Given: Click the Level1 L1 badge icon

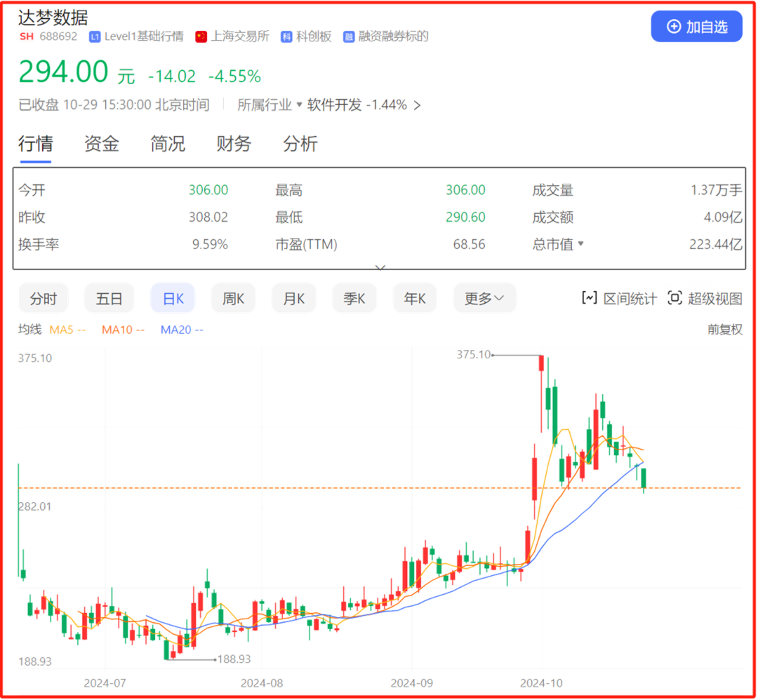Looking at the screenshot, I should click(95, 36).
